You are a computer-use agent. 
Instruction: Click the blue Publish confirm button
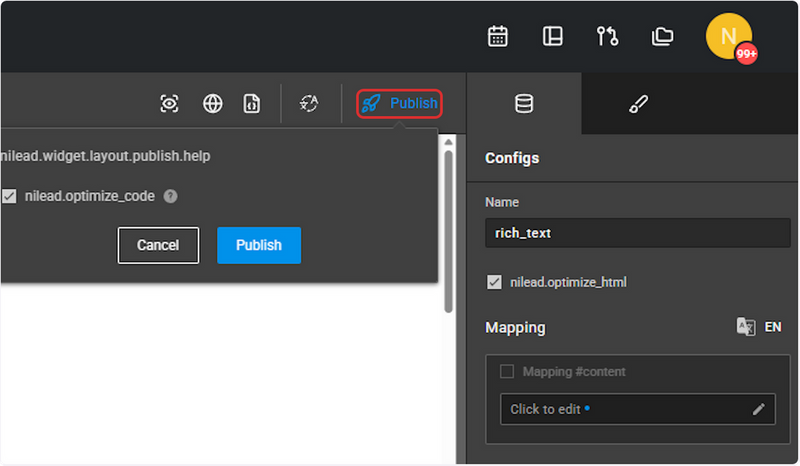[259, 246]
